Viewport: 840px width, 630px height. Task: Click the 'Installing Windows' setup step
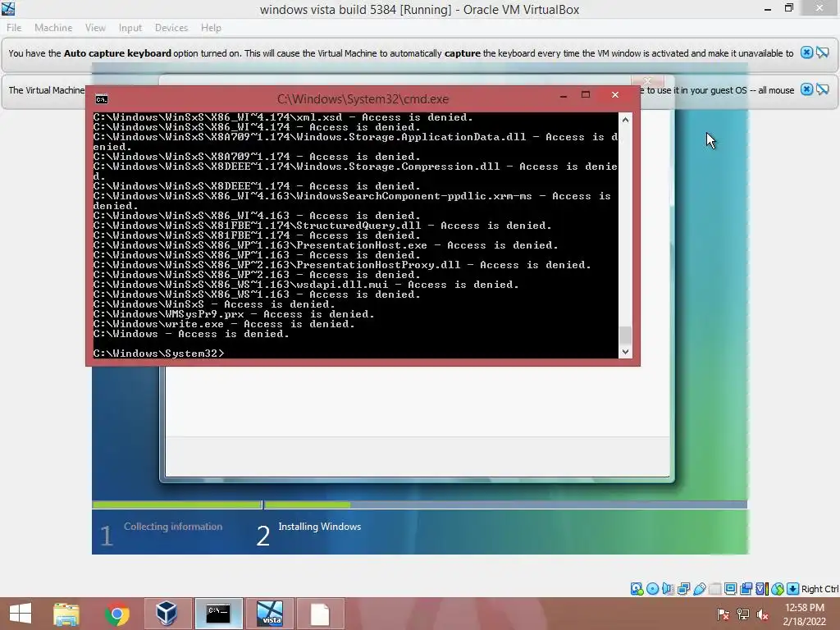click(320, 527)
